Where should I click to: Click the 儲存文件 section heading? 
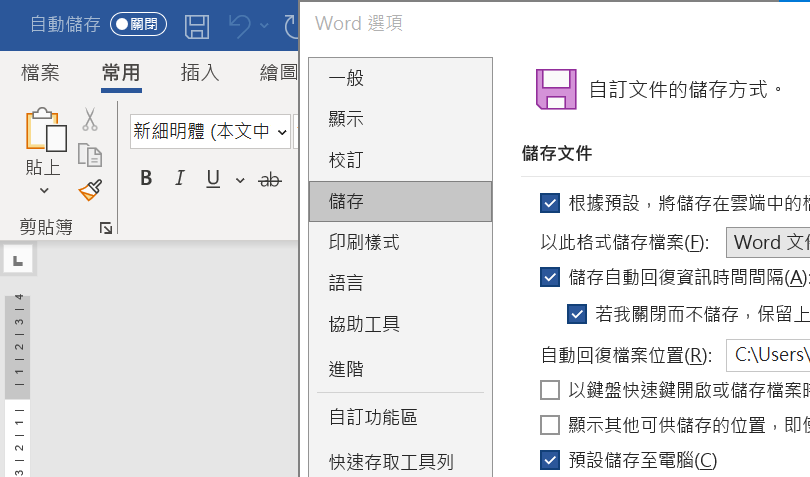[557, 153]
